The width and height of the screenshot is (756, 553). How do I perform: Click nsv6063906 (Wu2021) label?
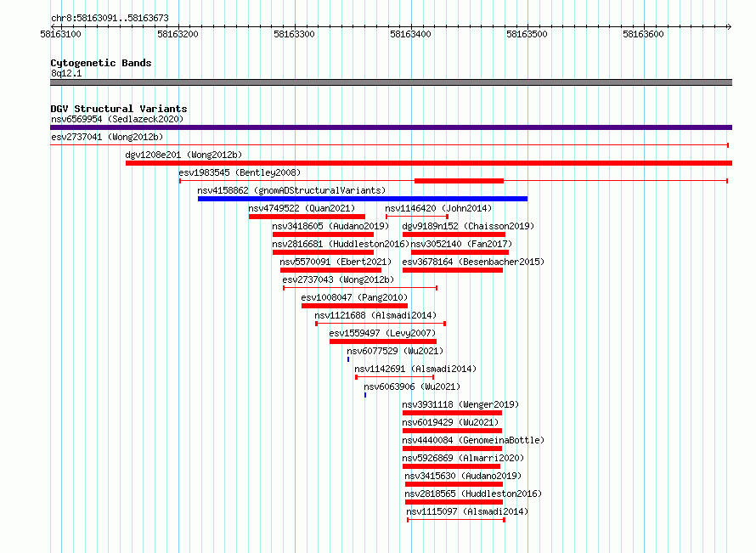point(412,387)
